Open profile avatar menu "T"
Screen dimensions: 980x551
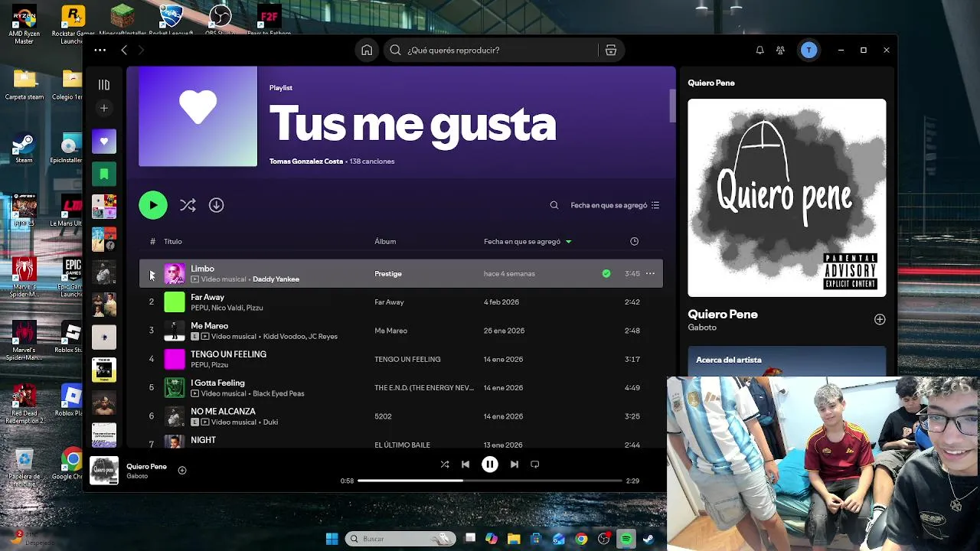pos(808,50)
